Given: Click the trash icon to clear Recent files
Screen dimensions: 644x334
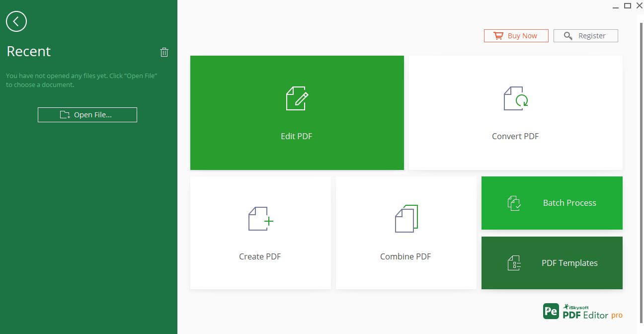Looking at the screenshot, I should [x=164, y=52].
